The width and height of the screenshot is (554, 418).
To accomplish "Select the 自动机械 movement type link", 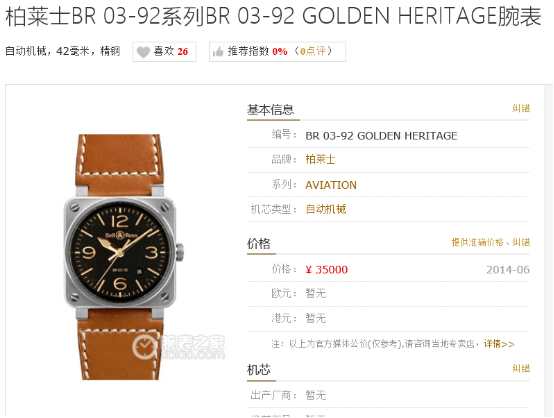I will click(326, 209).
